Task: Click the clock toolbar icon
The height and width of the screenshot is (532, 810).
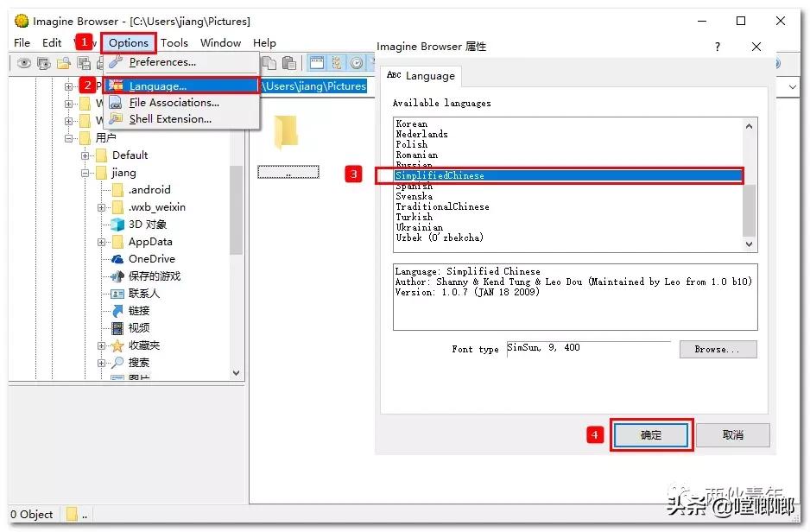Action: [357, 63]
